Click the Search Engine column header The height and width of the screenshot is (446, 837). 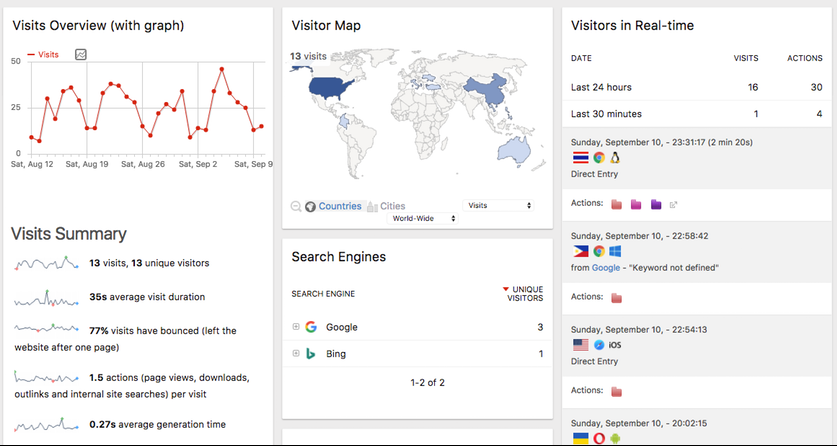(x=323, y=294)
